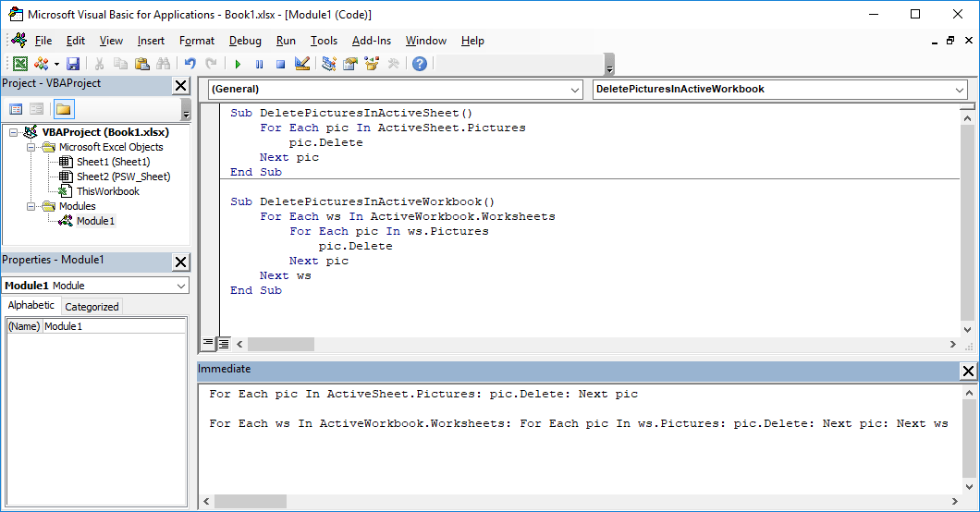The width and height of the screenshot is (980, 512).
Task: Open the Format menu
Action: click(197, 41)
